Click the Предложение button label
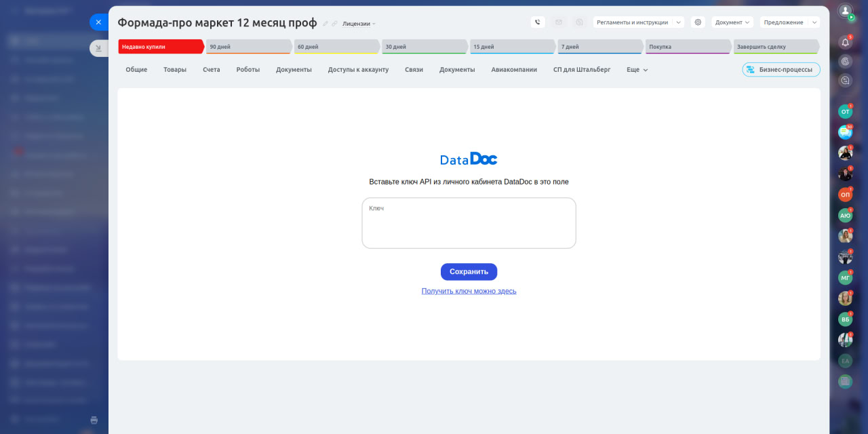The height and width of the screenshot is (434, 868). 783,22
